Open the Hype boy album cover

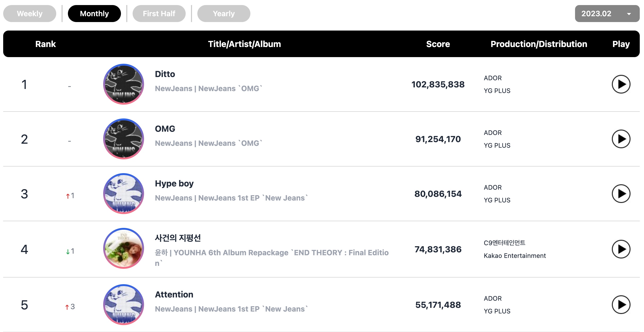coord(124,194)
